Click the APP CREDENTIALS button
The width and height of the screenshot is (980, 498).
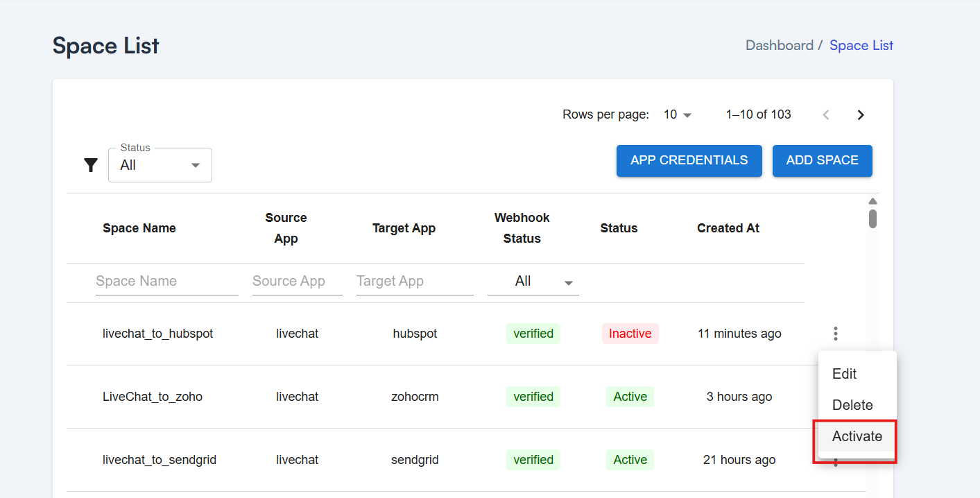689,161
